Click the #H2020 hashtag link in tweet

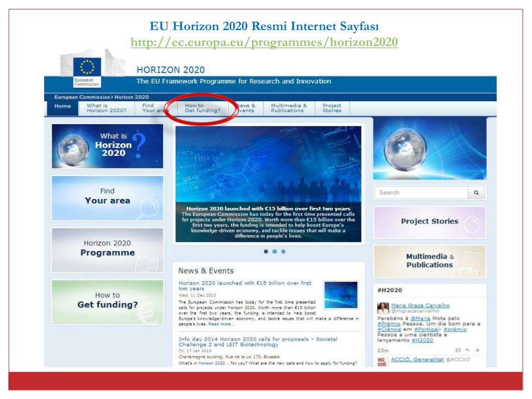tap(422, 340)
